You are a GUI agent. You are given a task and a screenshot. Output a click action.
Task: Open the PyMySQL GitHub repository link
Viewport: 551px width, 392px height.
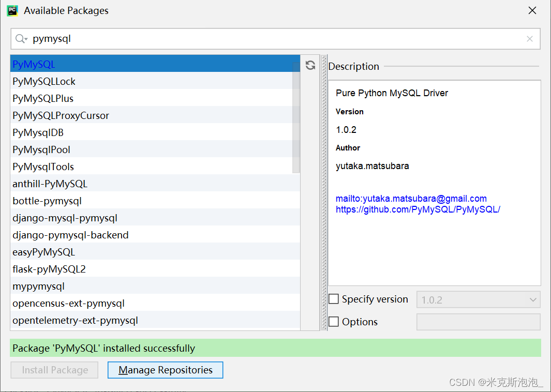pos(418,209)
